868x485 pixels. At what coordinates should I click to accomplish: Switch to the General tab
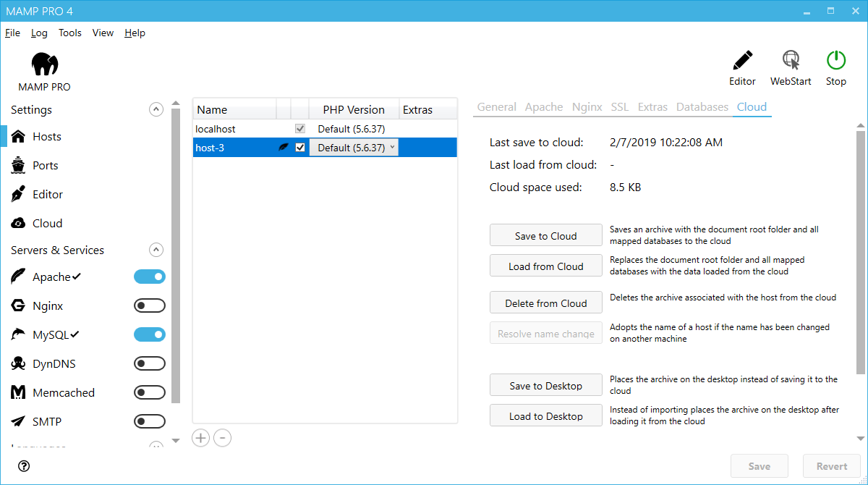[x=497, y=106]
